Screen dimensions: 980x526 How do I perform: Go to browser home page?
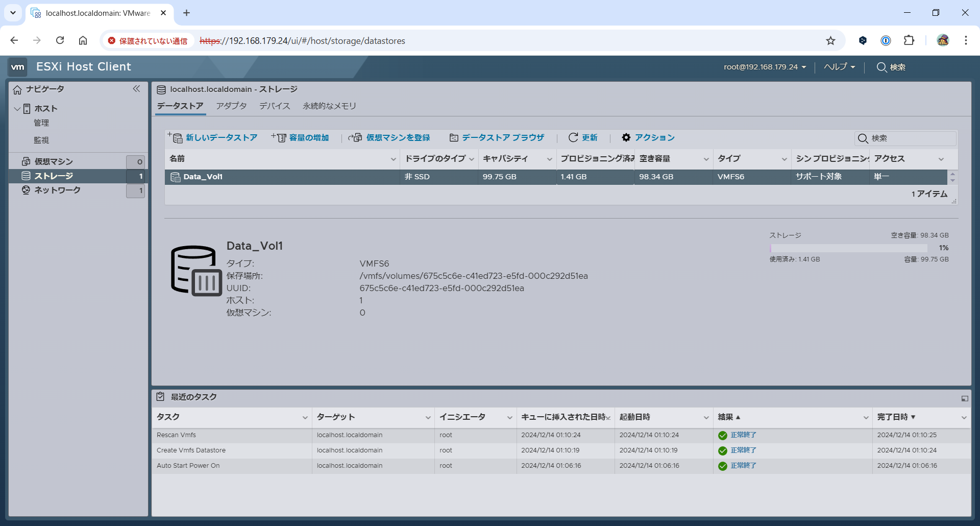83,40
